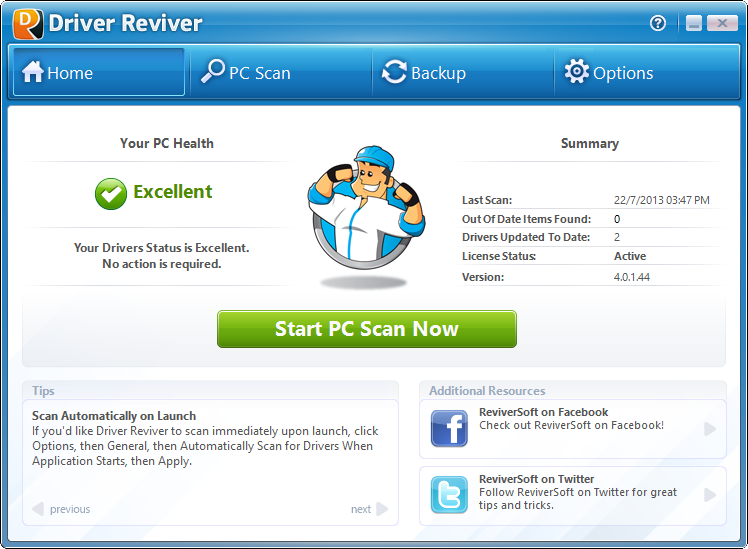Viewport: 748px width, 549px height.
Task: Click the Additional Resources header
Action: coord(487,391)
